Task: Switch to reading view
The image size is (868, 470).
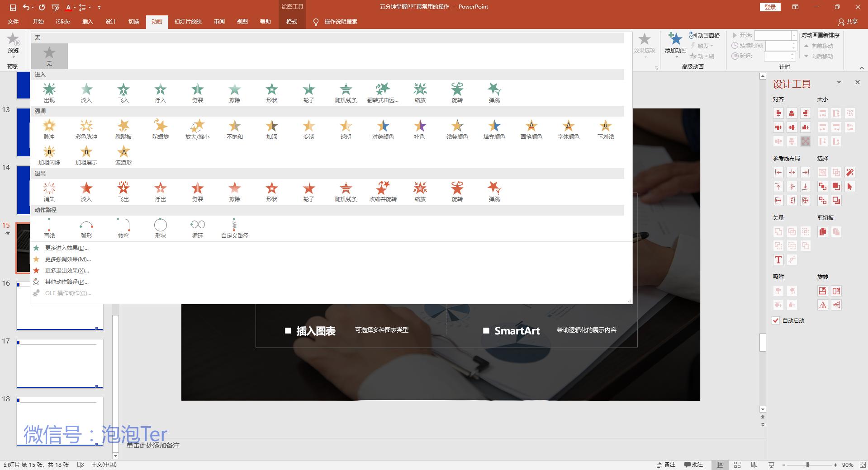Action: point(754,465)
